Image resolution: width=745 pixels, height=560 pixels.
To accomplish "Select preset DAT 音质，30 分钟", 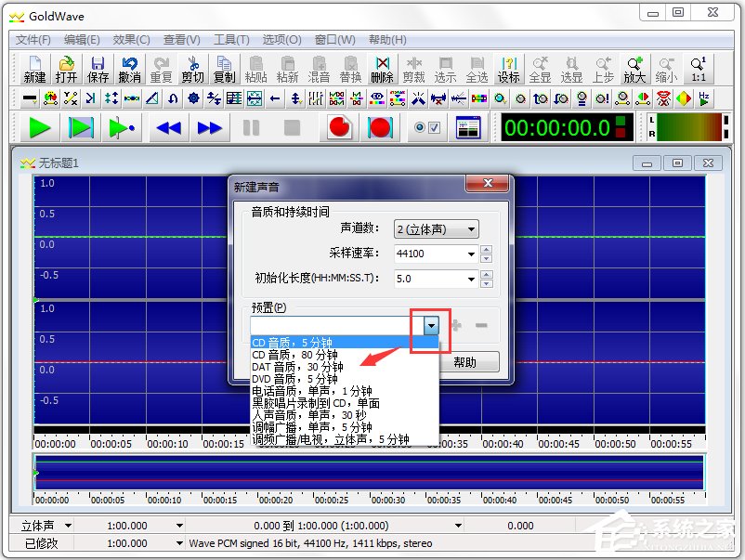I will (x=345, y=367).
